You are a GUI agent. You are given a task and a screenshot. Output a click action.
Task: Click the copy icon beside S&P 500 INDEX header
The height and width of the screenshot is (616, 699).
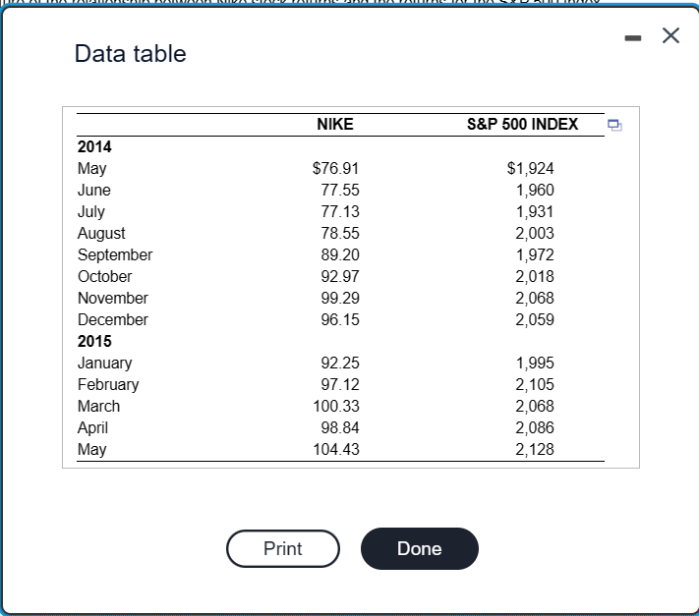pos(614,125)
